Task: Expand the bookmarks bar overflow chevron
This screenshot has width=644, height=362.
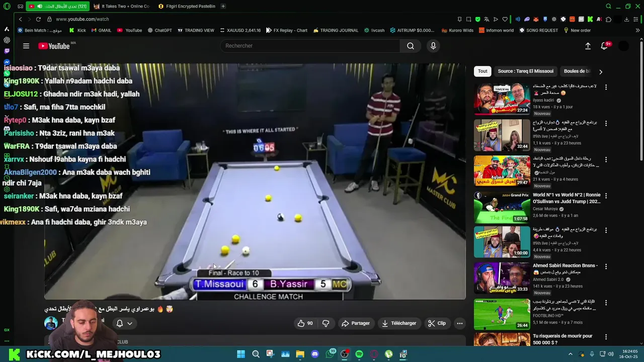Action: (x=637, y=30)
